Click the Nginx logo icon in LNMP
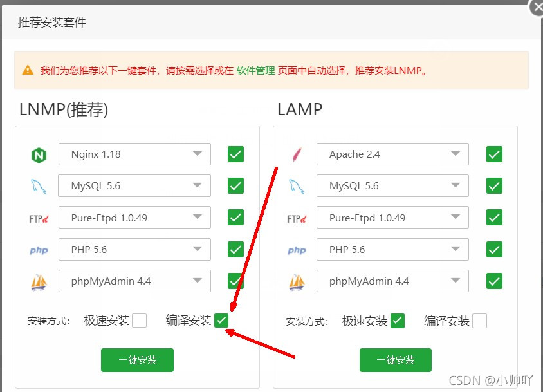The width and height of the screenshot is (543, 392). tap(39, 154)
